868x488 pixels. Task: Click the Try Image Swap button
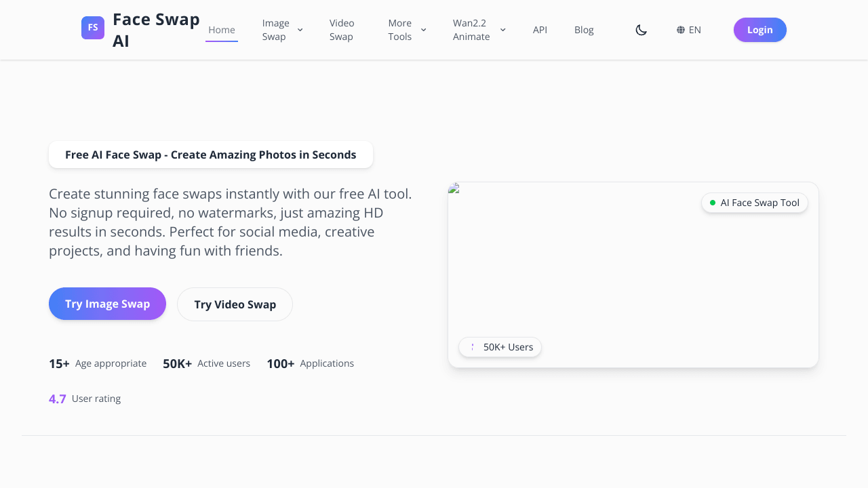[x=107, y=304]
